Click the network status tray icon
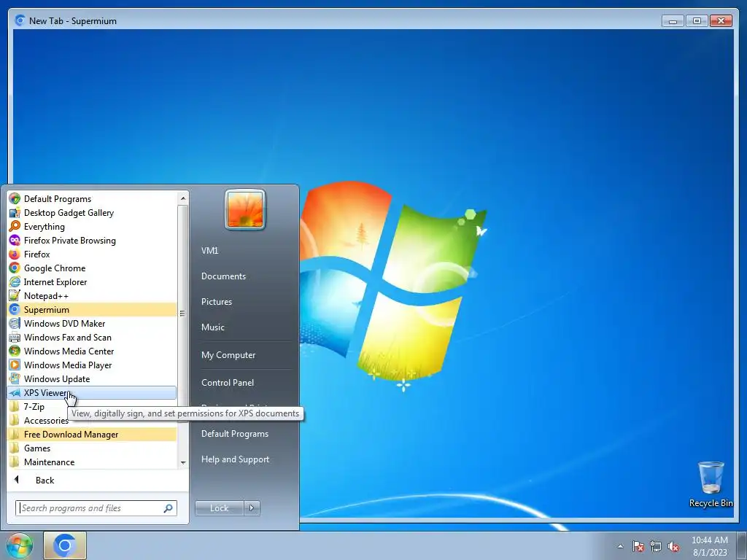 (656, 546)
